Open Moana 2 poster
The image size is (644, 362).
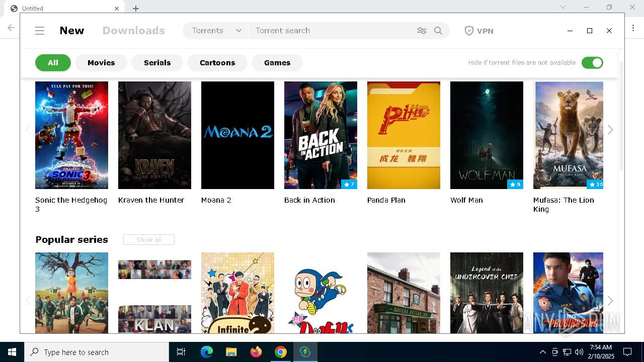pyautogui.click(x=237, y=135)
